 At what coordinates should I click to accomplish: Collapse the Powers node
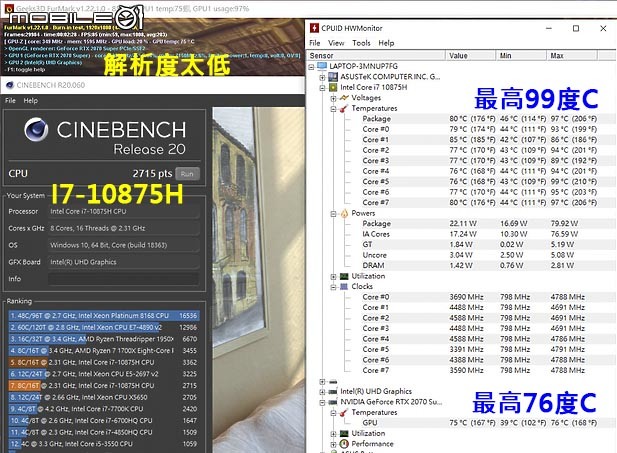tap(333, 214)
